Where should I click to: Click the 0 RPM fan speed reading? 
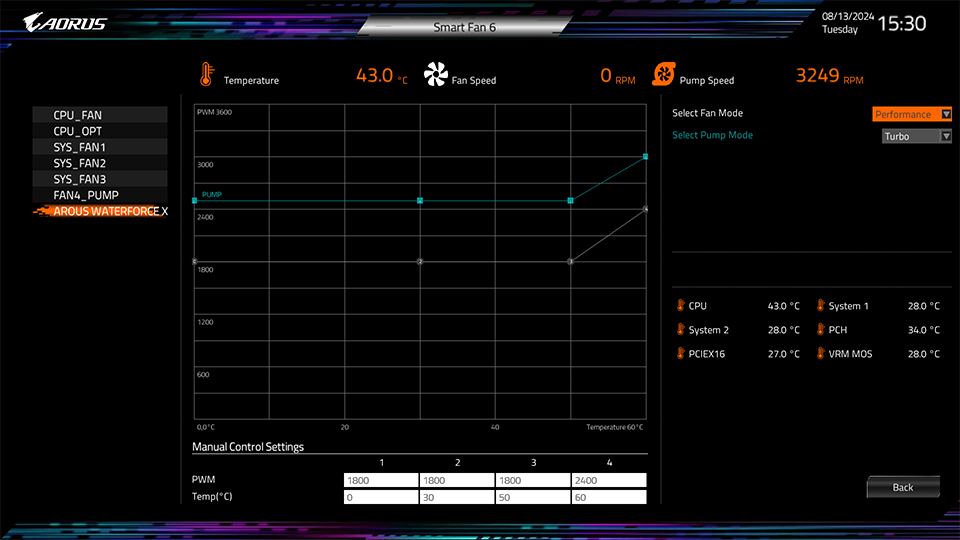pos(618,75)
